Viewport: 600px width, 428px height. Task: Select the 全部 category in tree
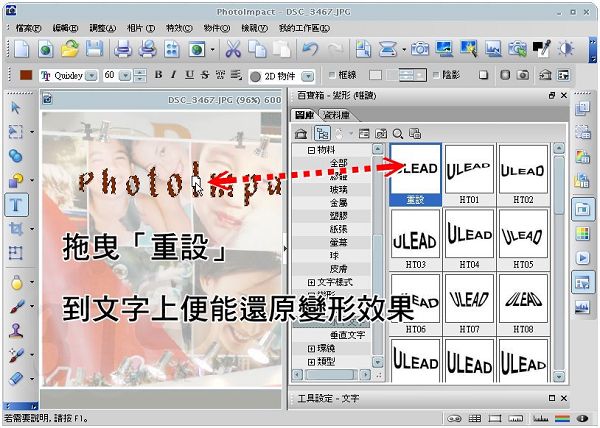[x=339, y=163]
